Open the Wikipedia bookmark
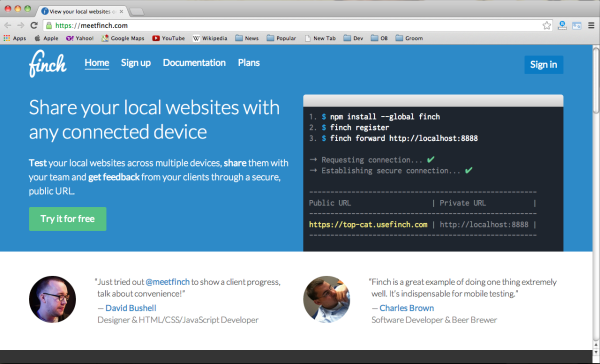The image size is (600, 364). coord(210,38)
